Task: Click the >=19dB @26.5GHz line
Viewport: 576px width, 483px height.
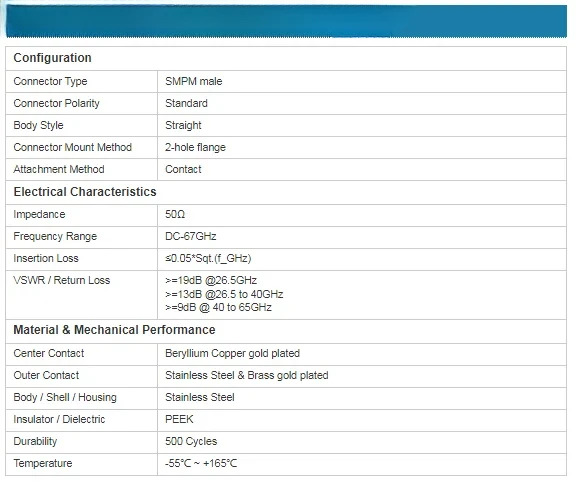Action: tap(211, 280)
